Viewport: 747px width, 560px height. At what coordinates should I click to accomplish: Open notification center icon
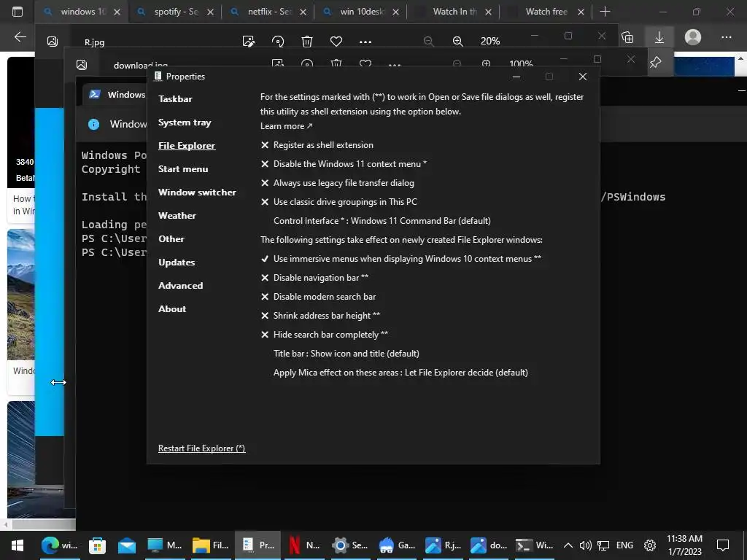tap(723, 545)
